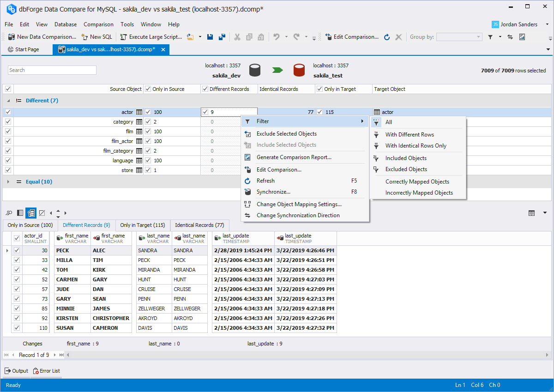Click the New SQL toolbar button

(x=97, y=37)
